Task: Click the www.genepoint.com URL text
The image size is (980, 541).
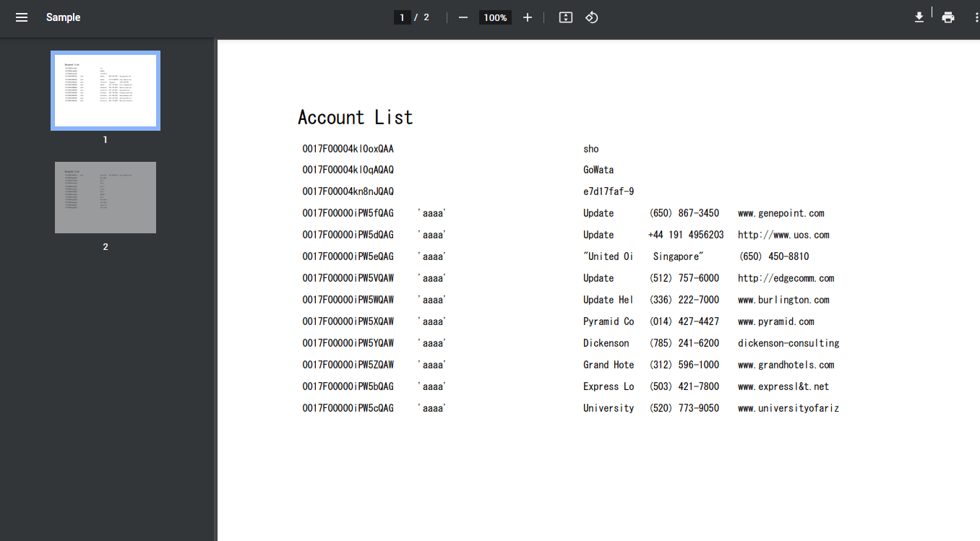Action: click(x=781, y=213)
